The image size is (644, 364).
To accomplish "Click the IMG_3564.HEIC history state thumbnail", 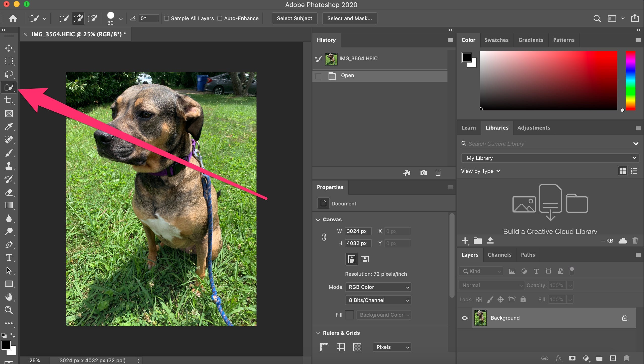I will click(x=331, y=58).
